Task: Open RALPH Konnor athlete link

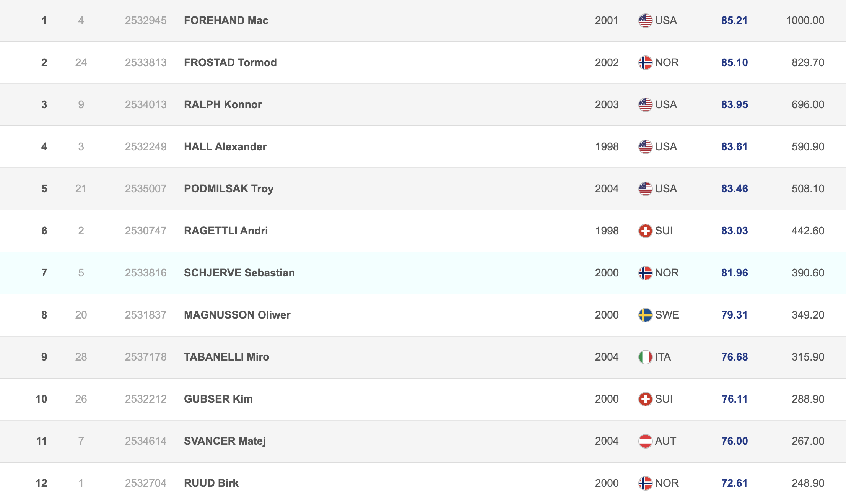Action: 223,105
